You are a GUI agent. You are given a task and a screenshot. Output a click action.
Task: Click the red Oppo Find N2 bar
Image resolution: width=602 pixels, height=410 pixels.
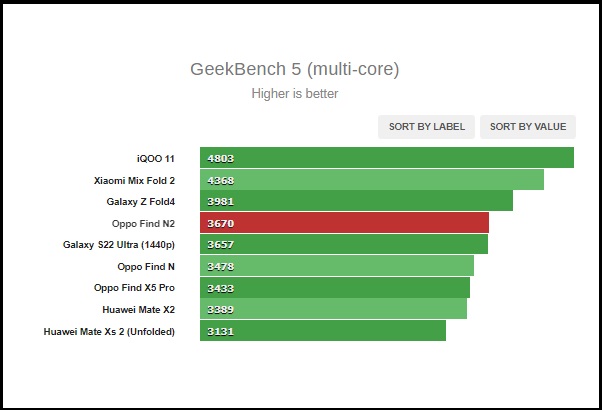pos(344,223)
